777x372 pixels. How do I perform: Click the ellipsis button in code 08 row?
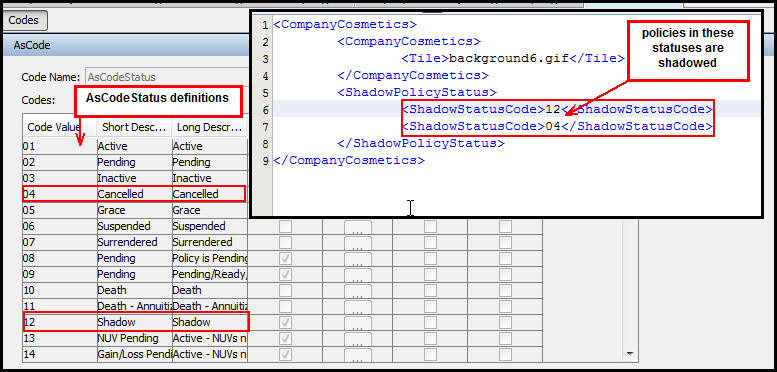coord(358,260)
